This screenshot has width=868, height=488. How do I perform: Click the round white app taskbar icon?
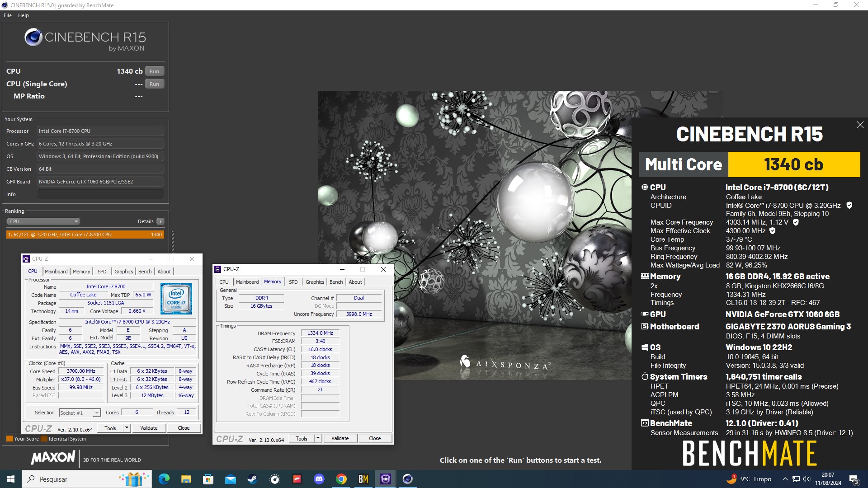tap(274, 479)
